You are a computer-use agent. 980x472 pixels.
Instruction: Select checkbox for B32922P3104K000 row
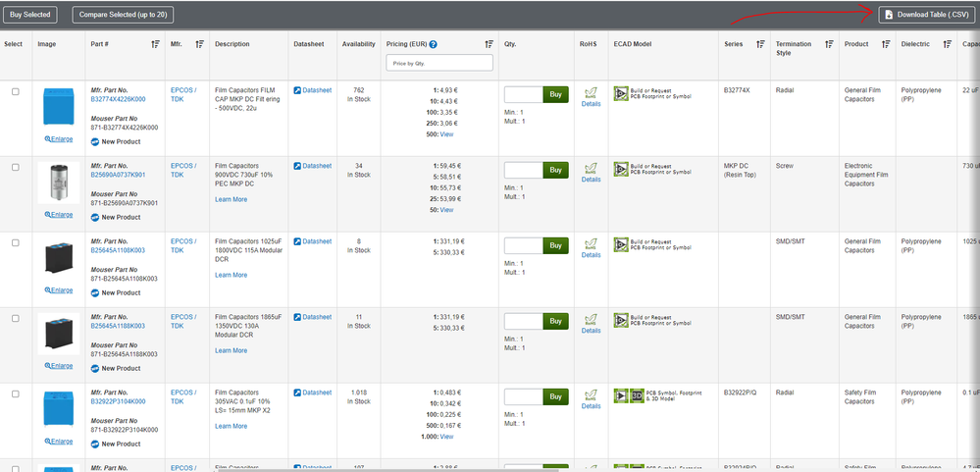16,393
